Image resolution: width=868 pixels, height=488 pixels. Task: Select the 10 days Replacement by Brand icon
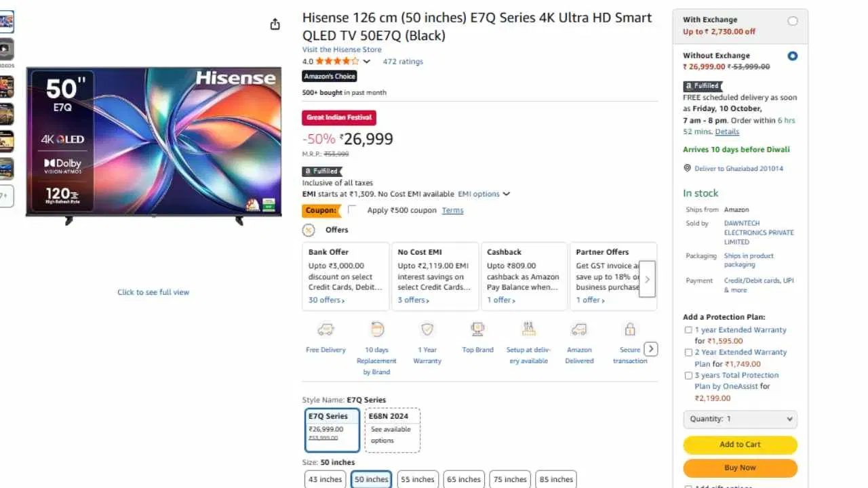[x=376, y=329]
